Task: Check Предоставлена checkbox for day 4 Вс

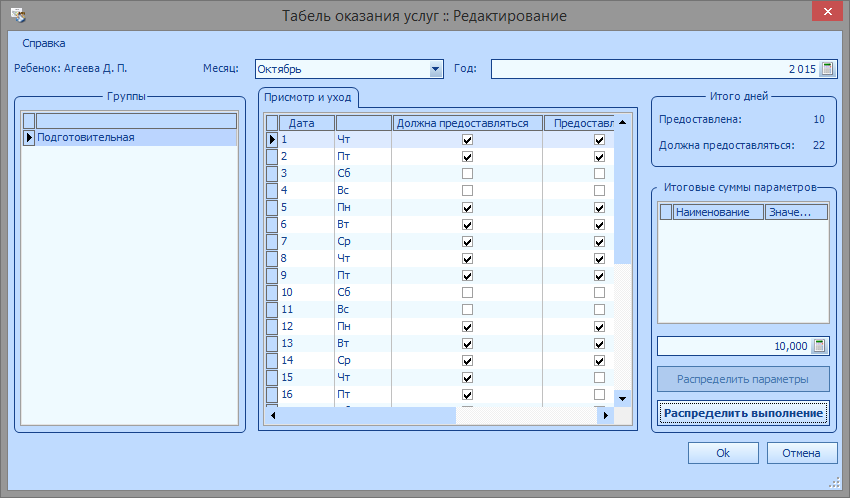Action: (x=599, y=191)
